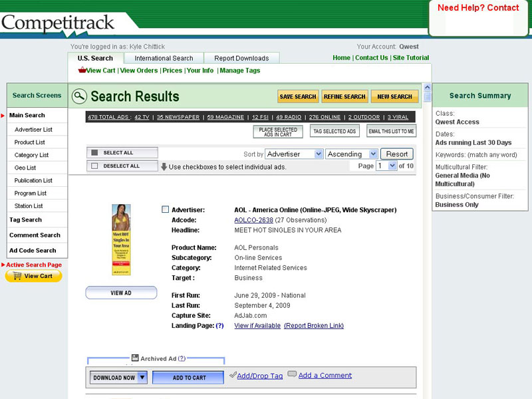Open the Add/Drop Tag link

259,376
